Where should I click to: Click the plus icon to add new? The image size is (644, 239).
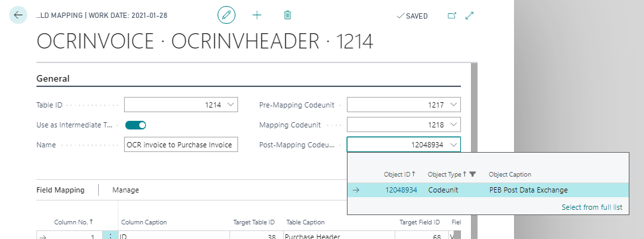coord(257,15)
